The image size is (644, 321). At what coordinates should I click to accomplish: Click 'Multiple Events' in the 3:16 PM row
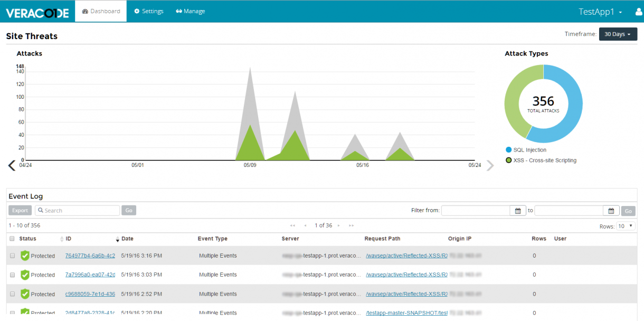218,256
